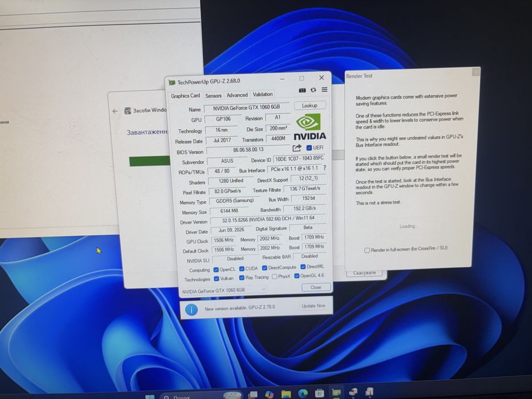532x399 pixels.
Task: Click the Lookup button
Action: point(310,106)
